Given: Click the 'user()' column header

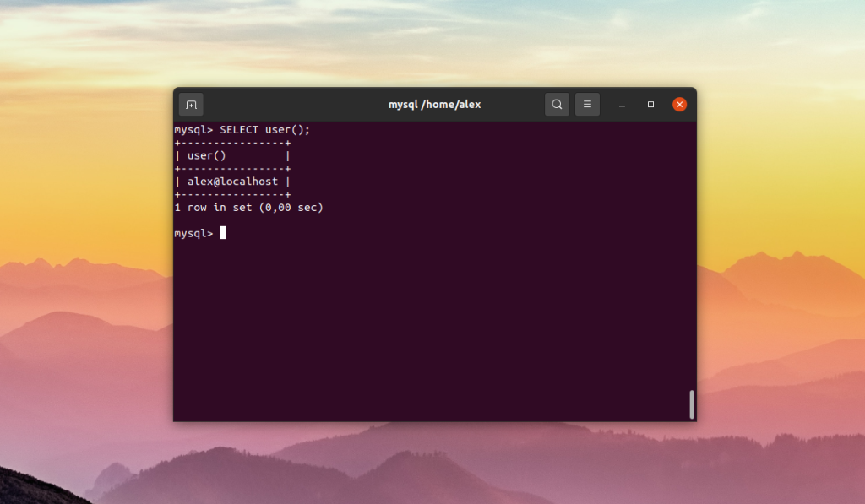Looking at the screenshot, I should click(206, 156).
